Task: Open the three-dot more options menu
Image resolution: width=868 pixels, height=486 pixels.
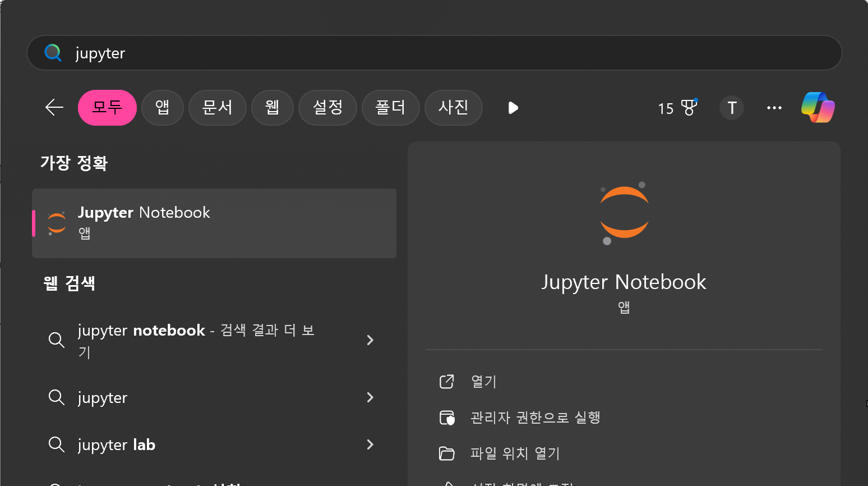Action: pos(774,108)
